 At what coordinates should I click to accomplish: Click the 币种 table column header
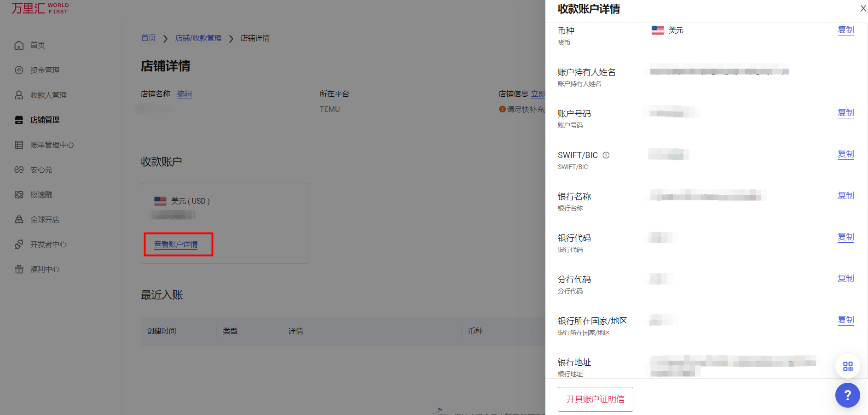tap(475, 331)
